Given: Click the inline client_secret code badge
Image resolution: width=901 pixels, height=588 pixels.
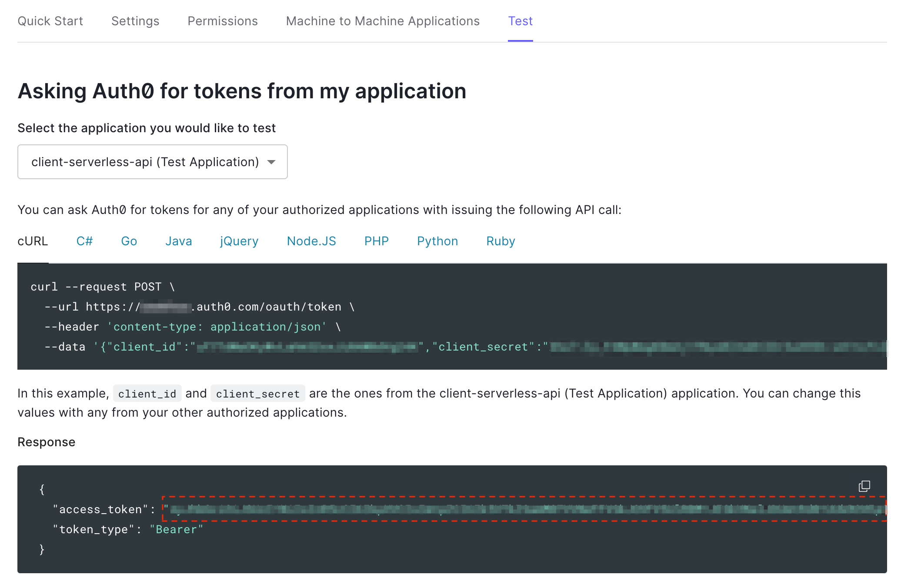Looking at the screenshot, I should pyautogui.click(x=258, y=394).
